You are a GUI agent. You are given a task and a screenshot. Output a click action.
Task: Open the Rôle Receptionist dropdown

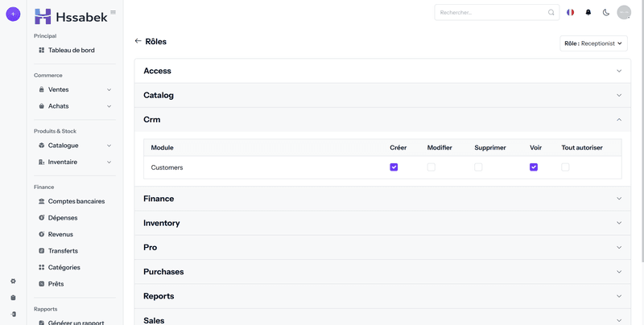click(x=594, y=43)
